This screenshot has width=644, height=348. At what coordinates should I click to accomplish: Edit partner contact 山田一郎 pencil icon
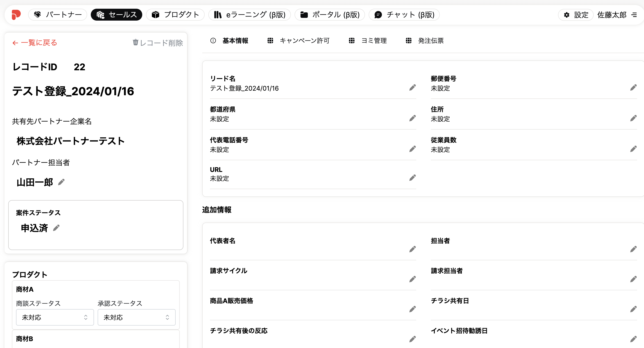(x=61, y=182)
